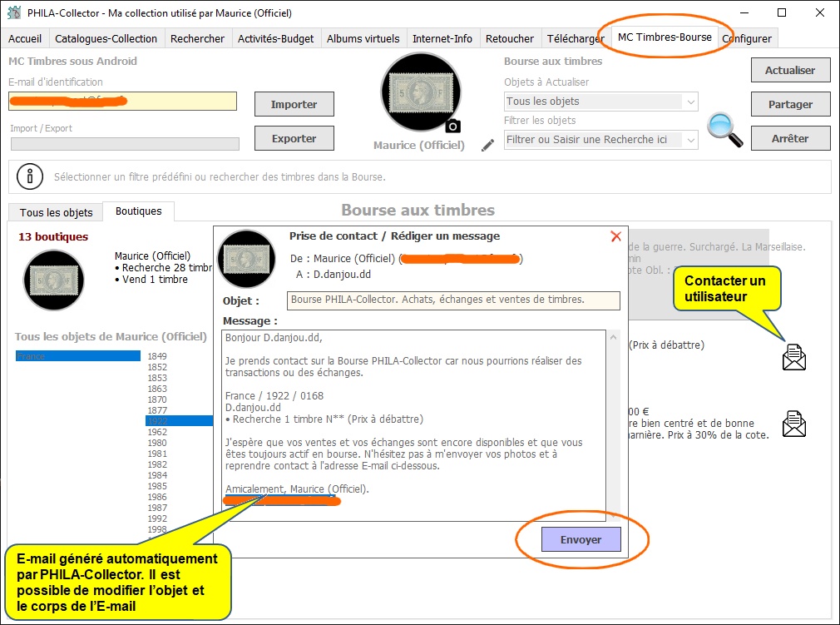The width and height of the screenshot is (840, 625).
Task: Select year 1985 in the list
Action: tap(157, 486)
